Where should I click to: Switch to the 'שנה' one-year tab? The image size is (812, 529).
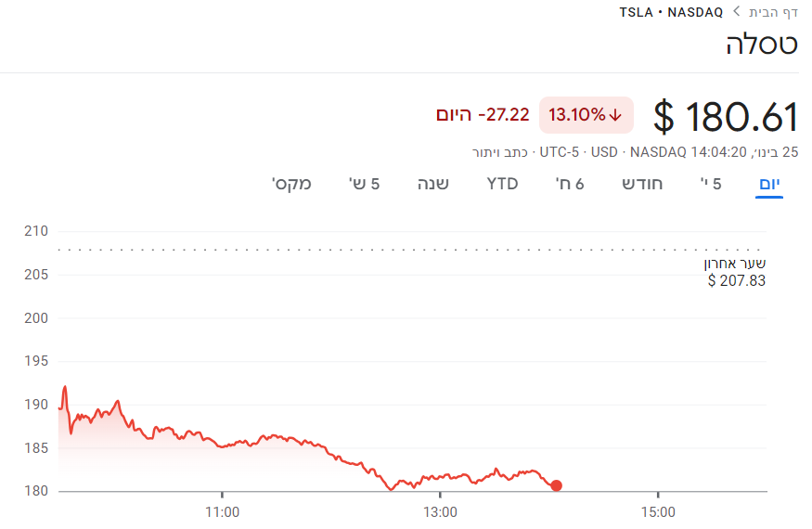(432, 184)
